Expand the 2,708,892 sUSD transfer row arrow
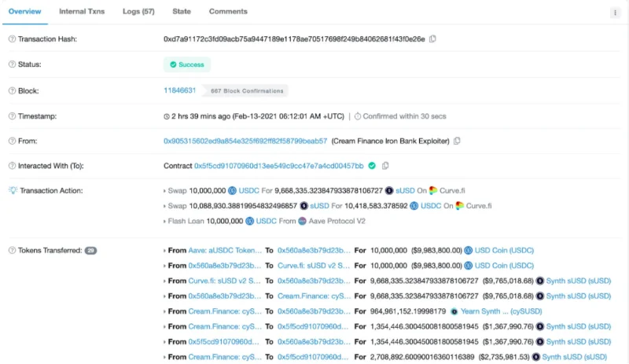This screenshot has width=629, height=364. tap(164, 358)
